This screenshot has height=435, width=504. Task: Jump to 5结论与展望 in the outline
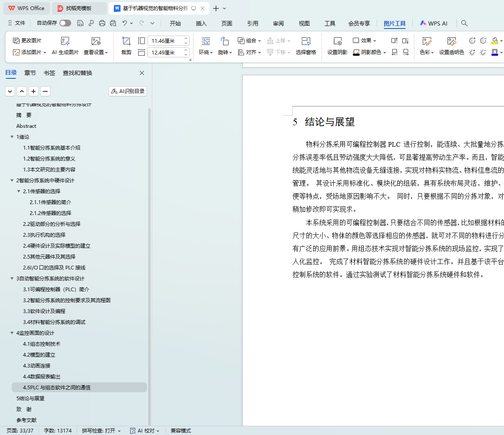click(30, 399)
